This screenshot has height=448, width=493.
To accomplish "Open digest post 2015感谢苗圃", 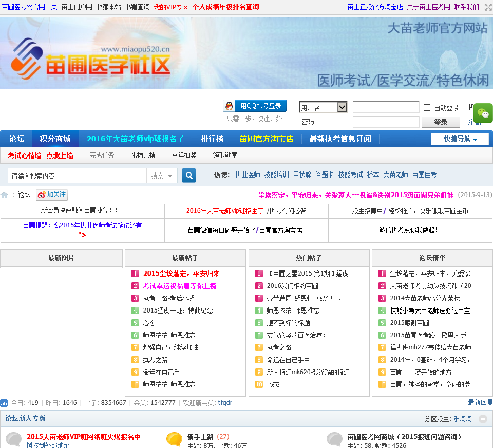I will coord(410,323).
